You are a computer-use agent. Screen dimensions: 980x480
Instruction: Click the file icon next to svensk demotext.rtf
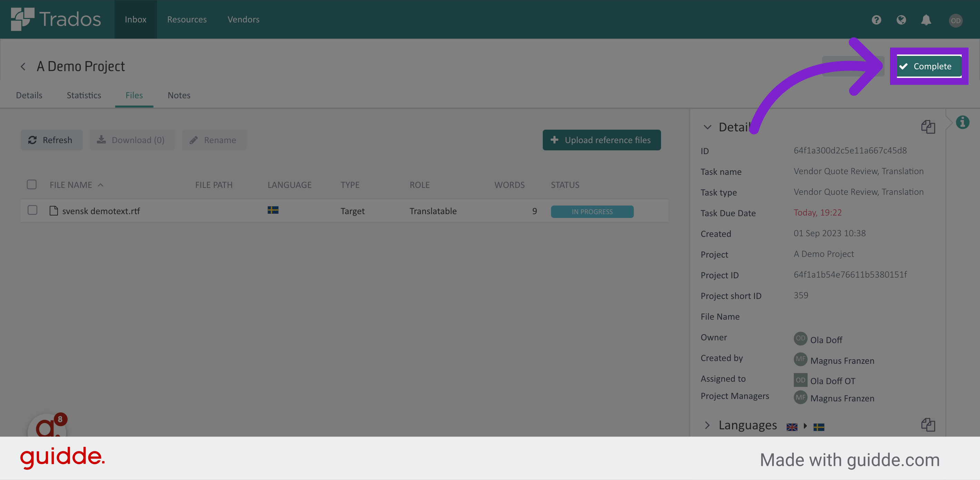pos(54,211)
